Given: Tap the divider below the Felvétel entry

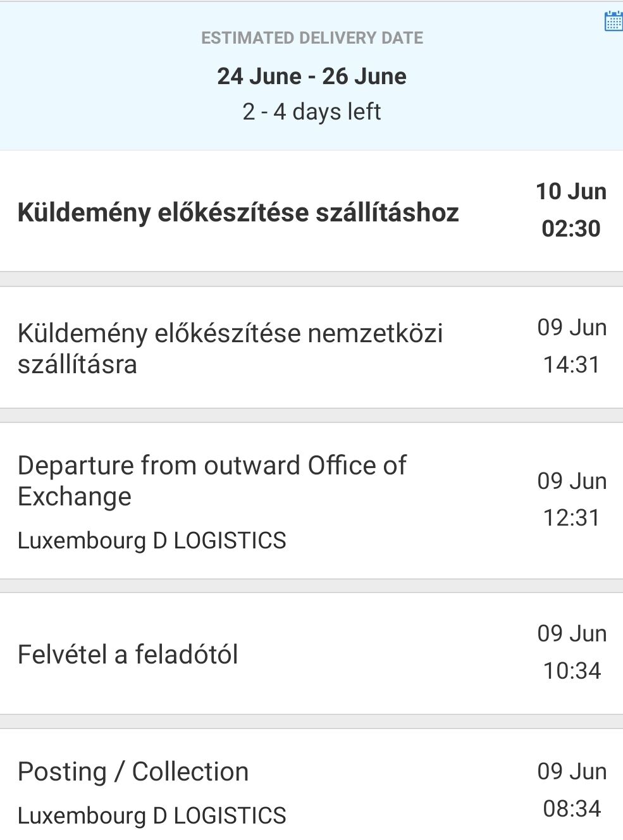Looking at the screenshot, I should coord(311,722).
